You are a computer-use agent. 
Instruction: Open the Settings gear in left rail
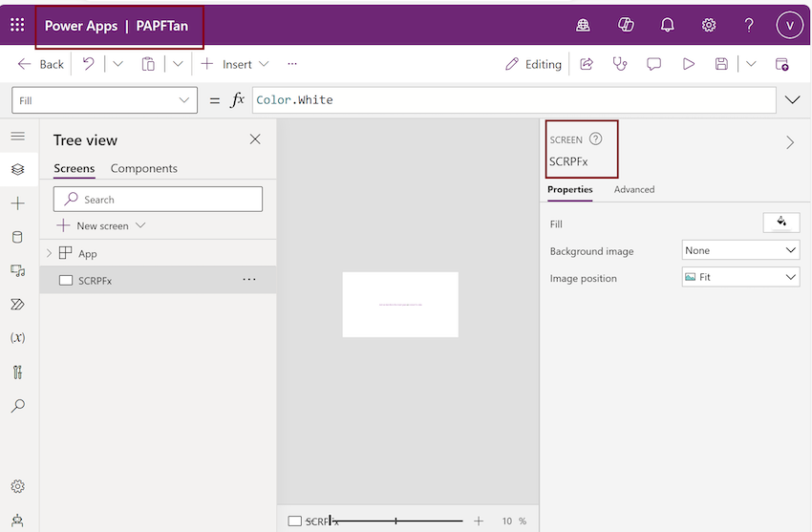[x=17, y=486]
